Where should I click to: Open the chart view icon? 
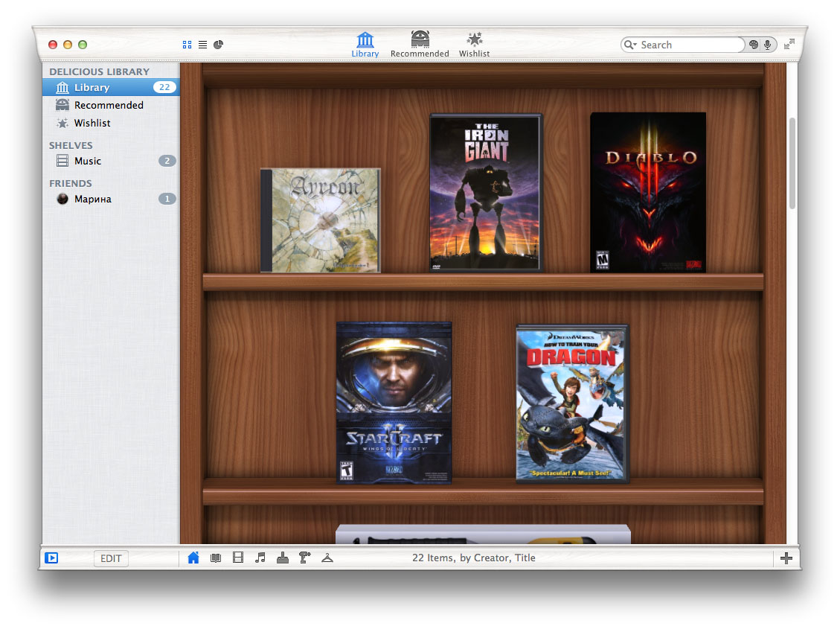(218, 45)
